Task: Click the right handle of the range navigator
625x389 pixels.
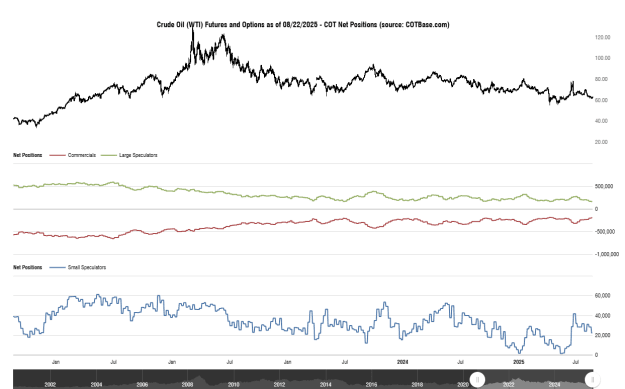Action: tap(592, 379)
